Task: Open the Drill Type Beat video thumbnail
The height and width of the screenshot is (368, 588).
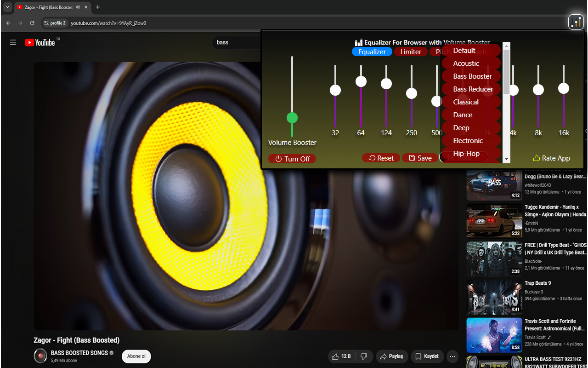Action: pyautogui.click(x=494, y=259)
